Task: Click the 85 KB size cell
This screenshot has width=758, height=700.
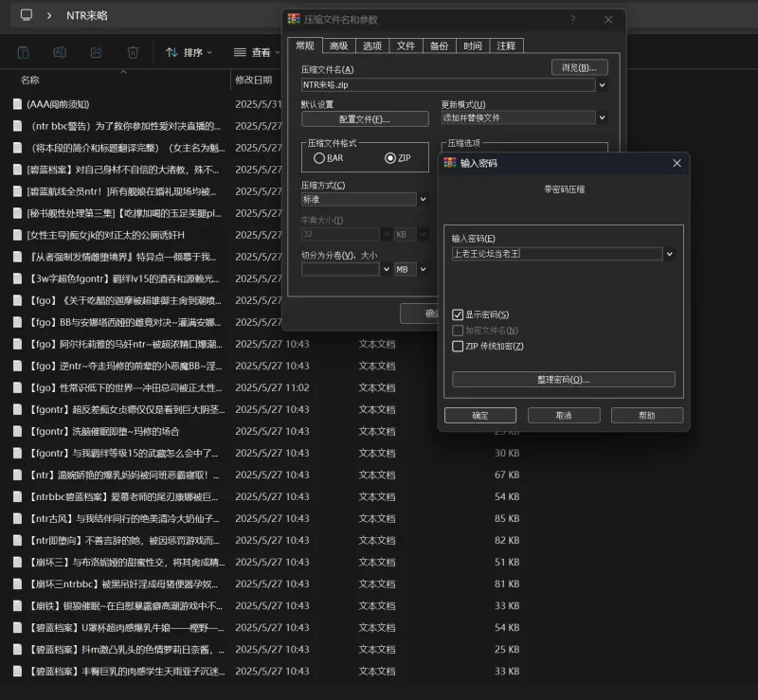Action: tap(507, 518)
